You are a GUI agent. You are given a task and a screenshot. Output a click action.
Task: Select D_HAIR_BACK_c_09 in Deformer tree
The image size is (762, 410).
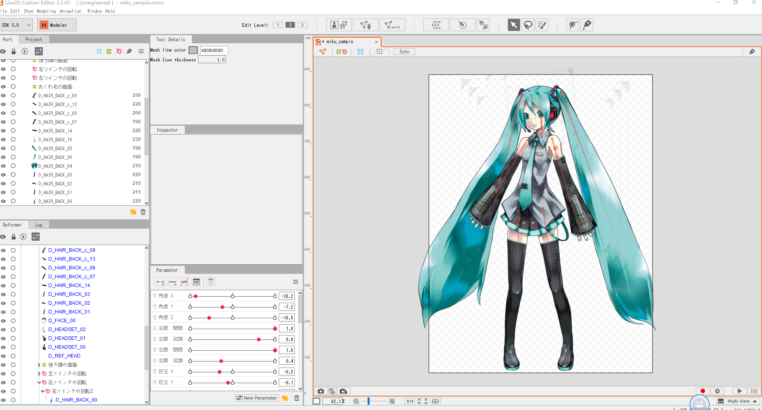pyautogui.click(x=71, y=250)
